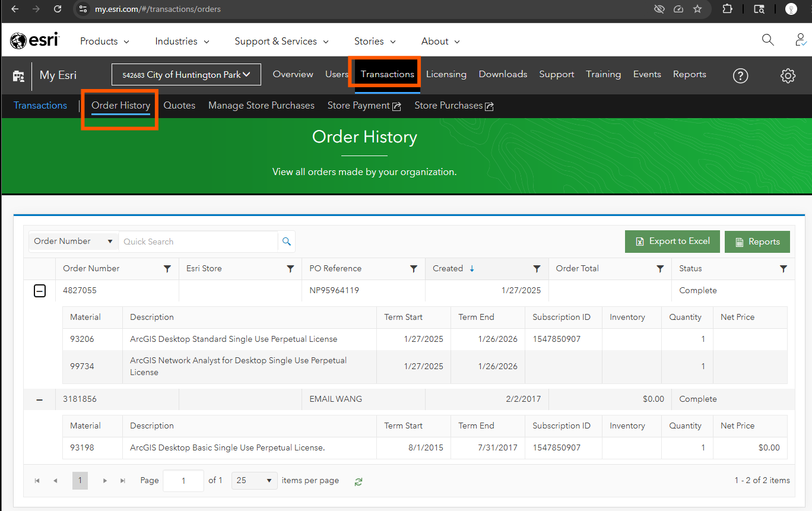The image size is (812, 511).
Task: Open the site search magnifier icon
Action: coord(767,40)
